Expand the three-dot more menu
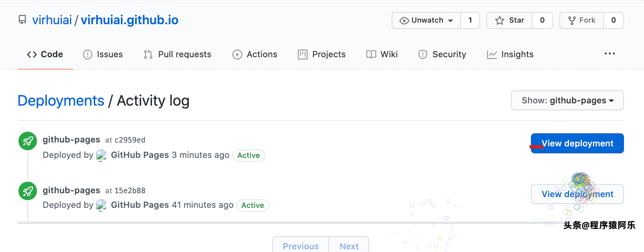 610,54
